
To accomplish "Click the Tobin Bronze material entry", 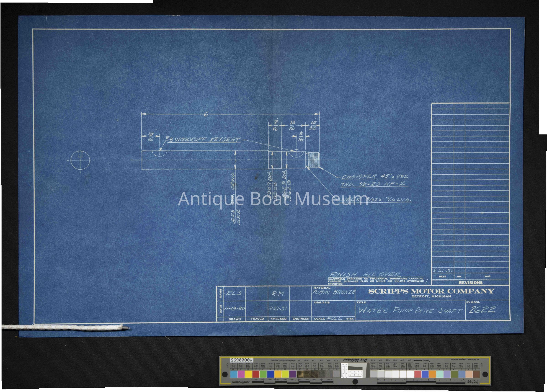I will pos(334,292).
